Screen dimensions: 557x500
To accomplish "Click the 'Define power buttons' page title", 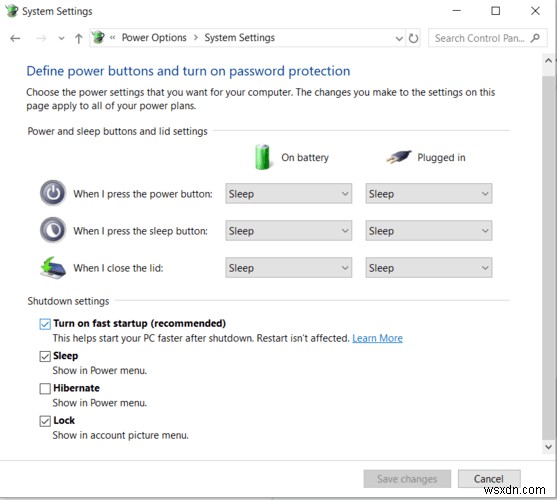I will [188, 71].
